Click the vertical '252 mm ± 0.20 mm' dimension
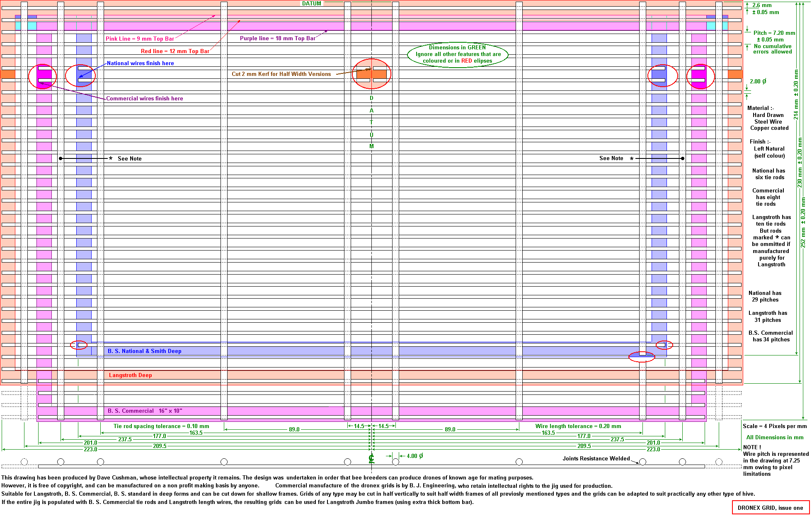Screen dimensions: 812x516 click(803, 223)
